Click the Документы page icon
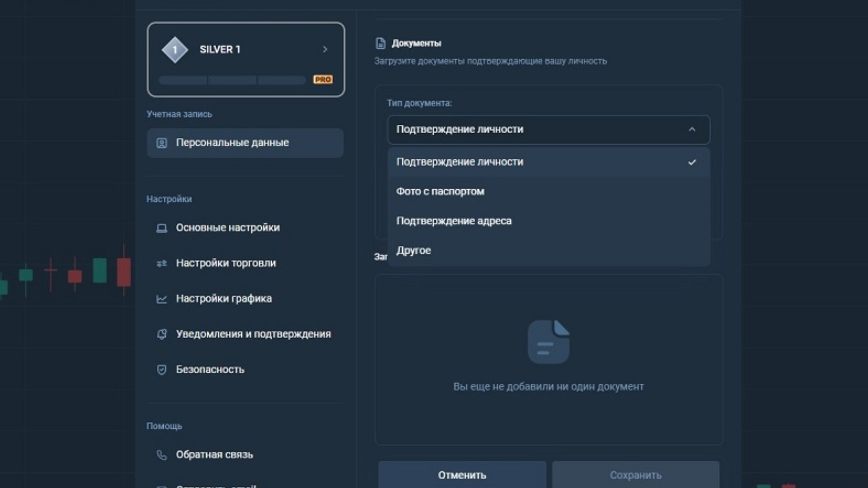 [381, 43]
